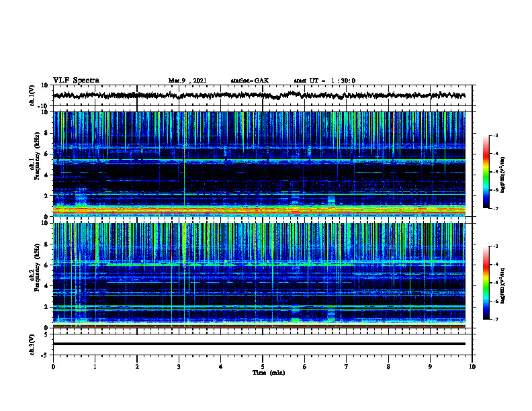Click the time axis tick label '3'

(x=179, y=367)
